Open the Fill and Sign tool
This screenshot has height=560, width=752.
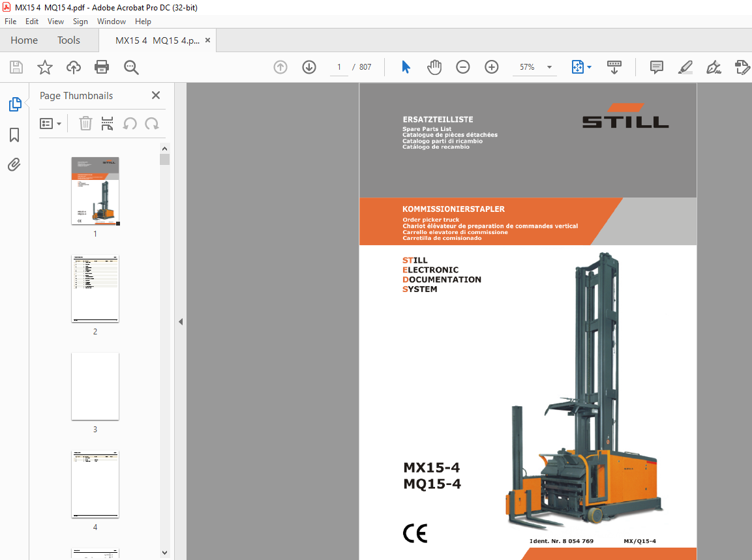tap(714, 67)
